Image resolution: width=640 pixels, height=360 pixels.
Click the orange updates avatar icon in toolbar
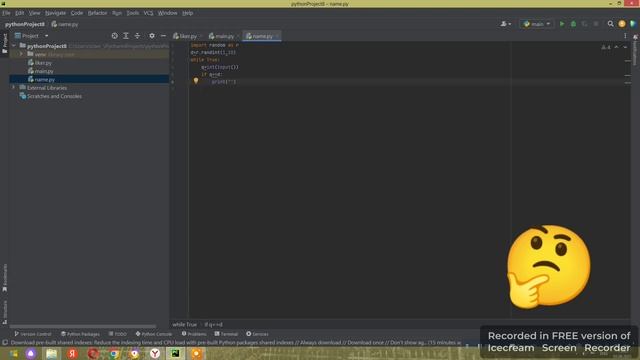(622, 24)
